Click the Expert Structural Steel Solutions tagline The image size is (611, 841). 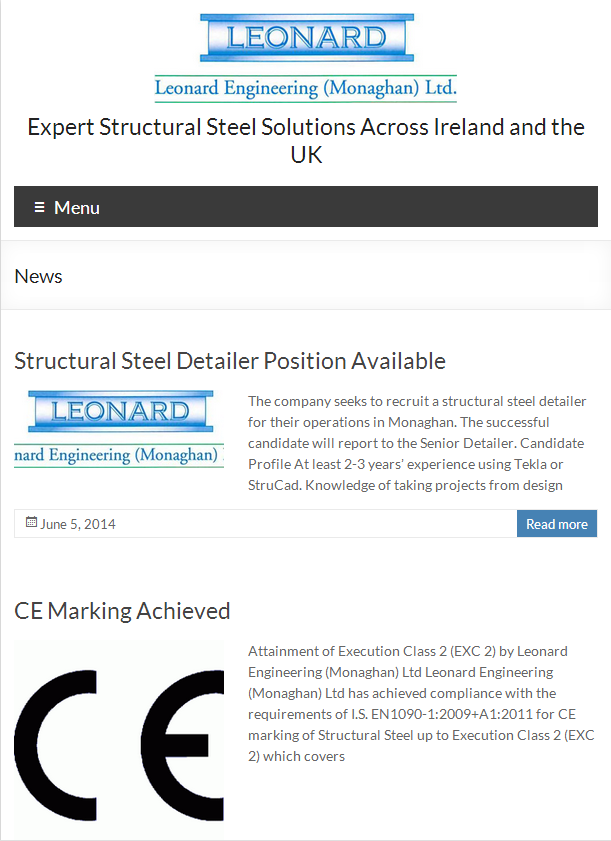[306, 141]
